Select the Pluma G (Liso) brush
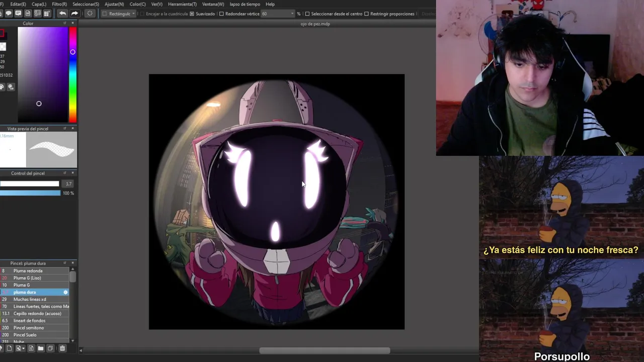This screenshot has height=362, width=644. click(35, 278)
